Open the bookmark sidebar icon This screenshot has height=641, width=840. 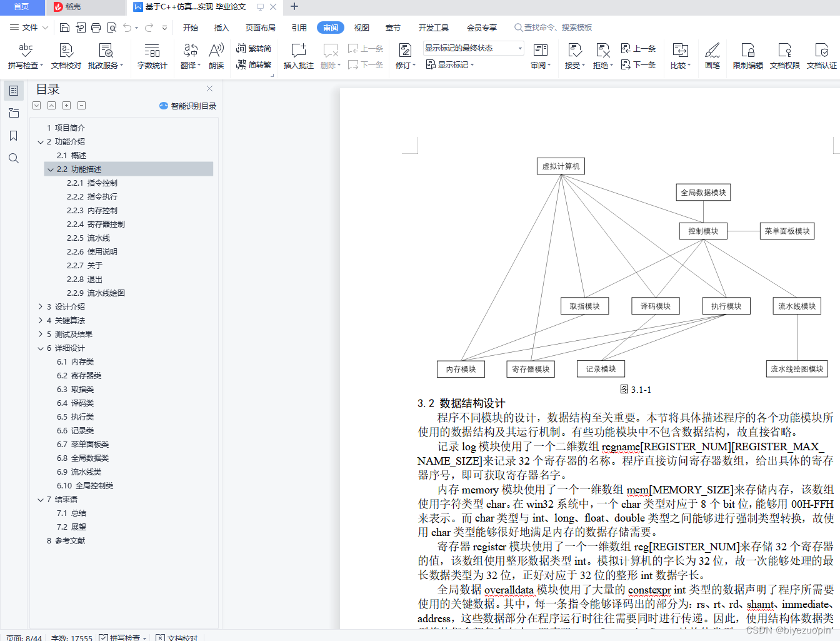pos(14,136)
